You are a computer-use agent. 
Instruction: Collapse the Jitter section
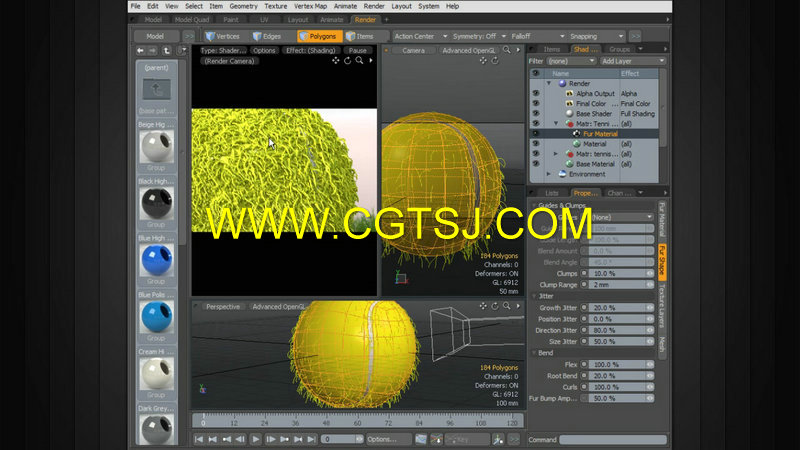coord(535,296)
